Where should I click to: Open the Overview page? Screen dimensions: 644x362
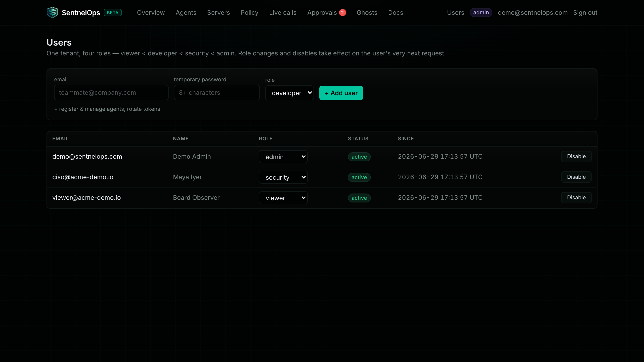(151, 13)
